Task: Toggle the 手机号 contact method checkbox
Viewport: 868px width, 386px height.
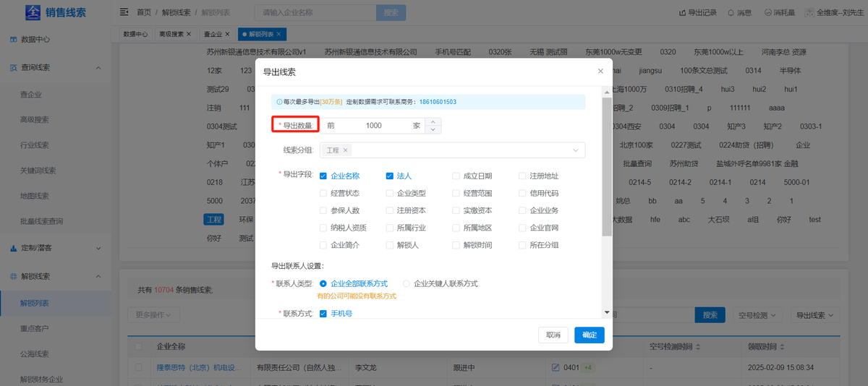Action: [x=323, y=313]
